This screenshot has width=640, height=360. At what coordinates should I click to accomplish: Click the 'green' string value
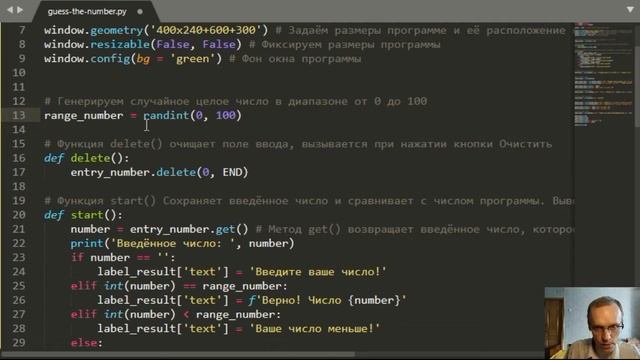coord(192,59)
